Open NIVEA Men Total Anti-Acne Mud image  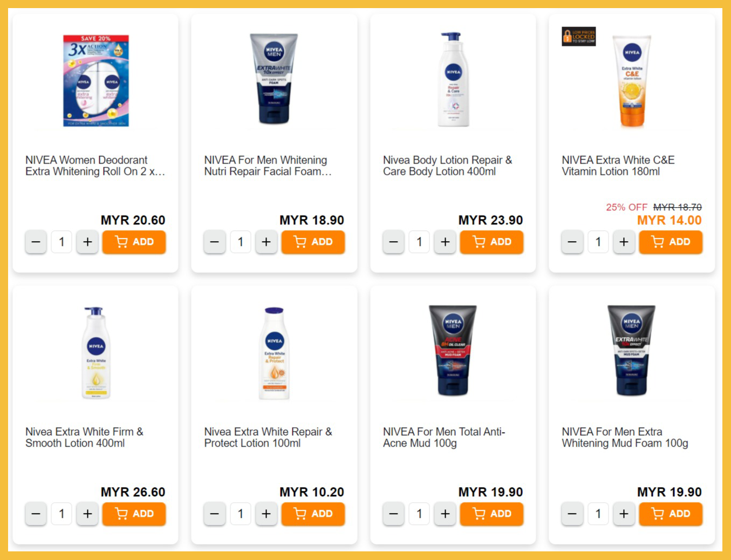(x=453, y=351)
